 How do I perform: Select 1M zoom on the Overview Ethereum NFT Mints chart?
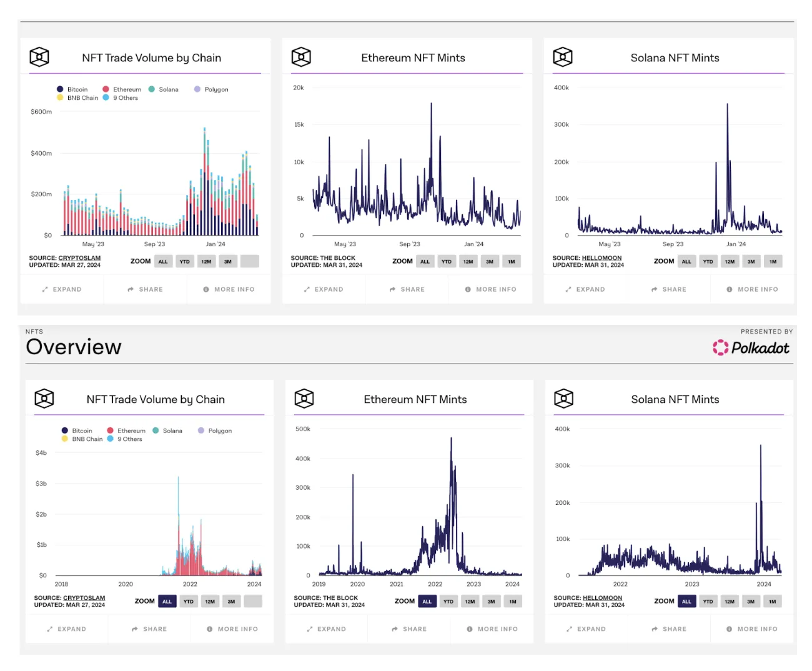tap(513, 602)
